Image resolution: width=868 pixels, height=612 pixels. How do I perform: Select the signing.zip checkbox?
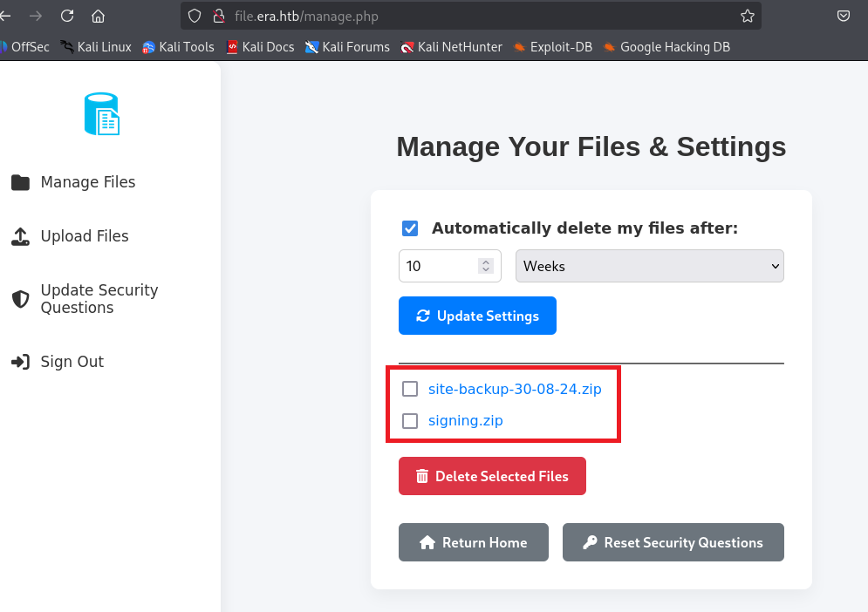pyautogui.click(x=410, y=421)
